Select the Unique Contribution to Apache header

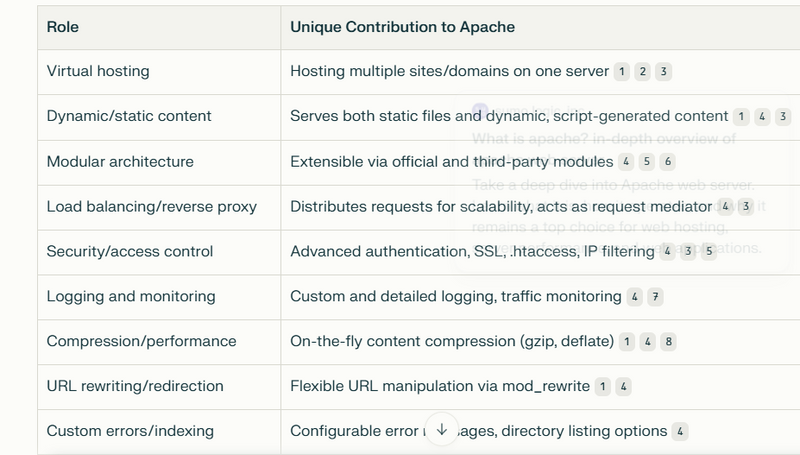(x=403, y=27)
